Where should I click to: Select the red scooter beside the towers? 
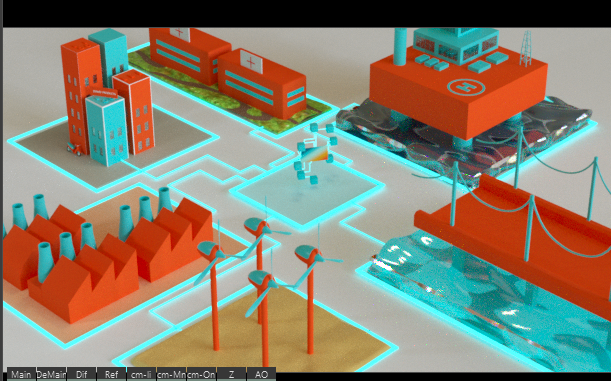(74, 148)
